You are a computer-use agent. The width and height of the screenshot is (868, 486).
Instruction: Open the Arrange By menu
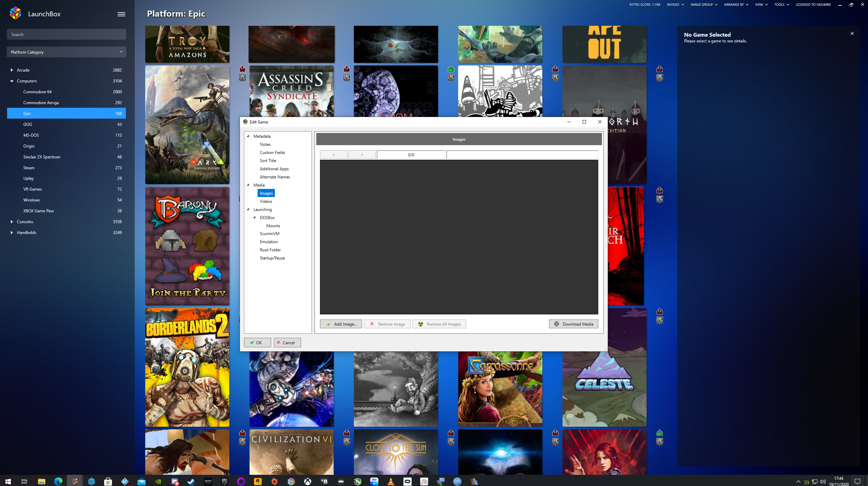pos(736,4)
